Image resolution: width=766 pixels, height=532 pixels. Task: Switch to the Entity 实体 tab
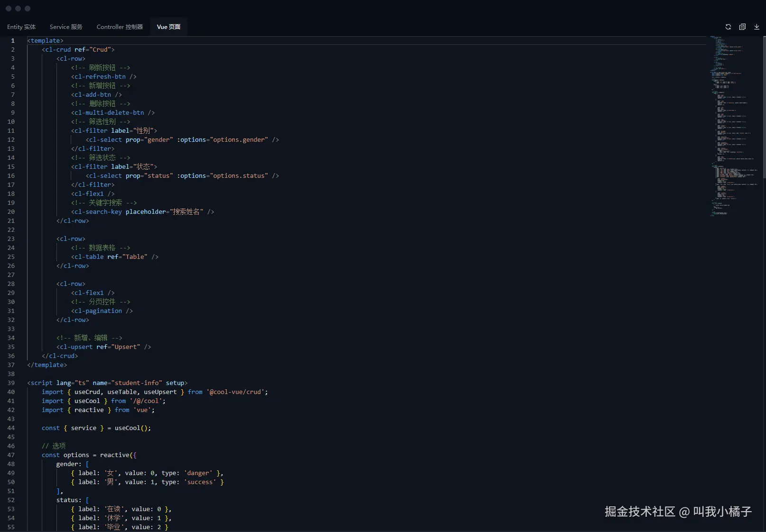[21, 27]
